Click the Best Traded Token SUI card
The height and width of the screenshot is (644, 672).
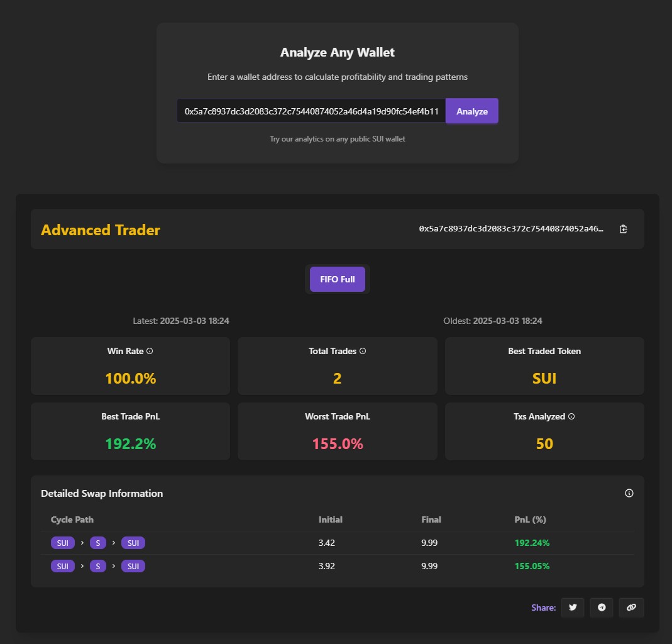click(544, 366)
